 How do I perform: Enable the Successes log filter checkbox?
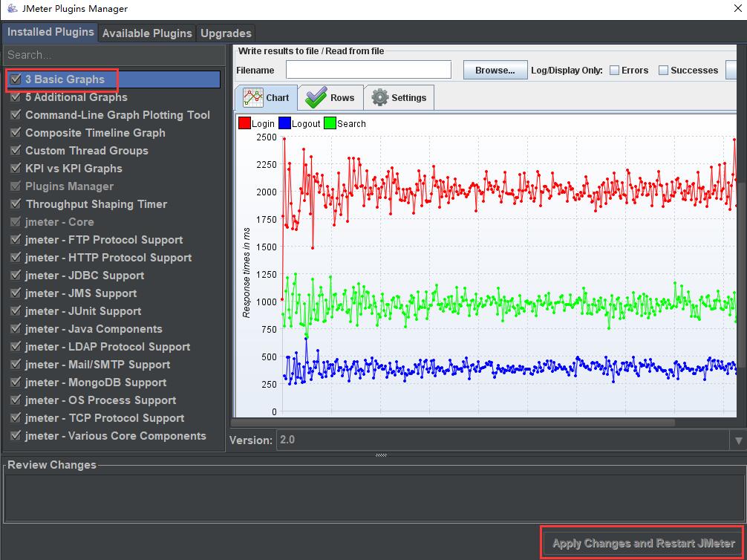coord(663,70)
